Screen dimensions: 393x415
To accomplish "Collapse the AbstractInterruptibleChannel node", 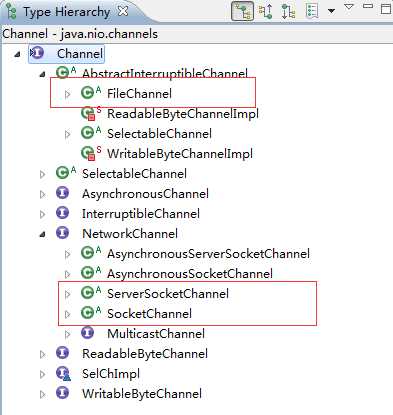I will click(42, 74).
